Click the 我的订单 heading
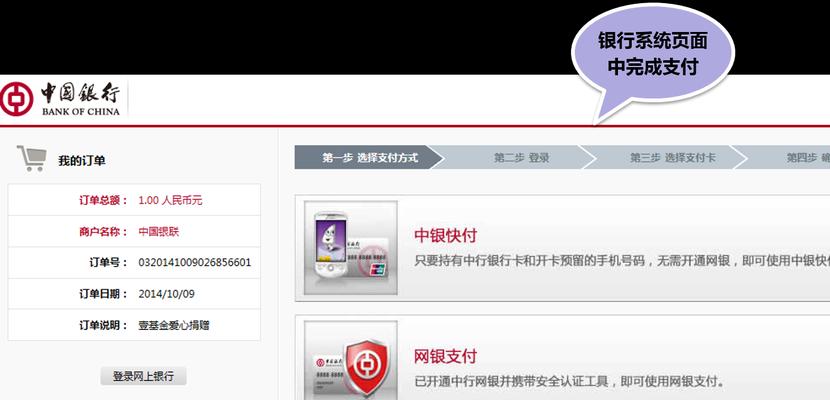 [82, 161]
